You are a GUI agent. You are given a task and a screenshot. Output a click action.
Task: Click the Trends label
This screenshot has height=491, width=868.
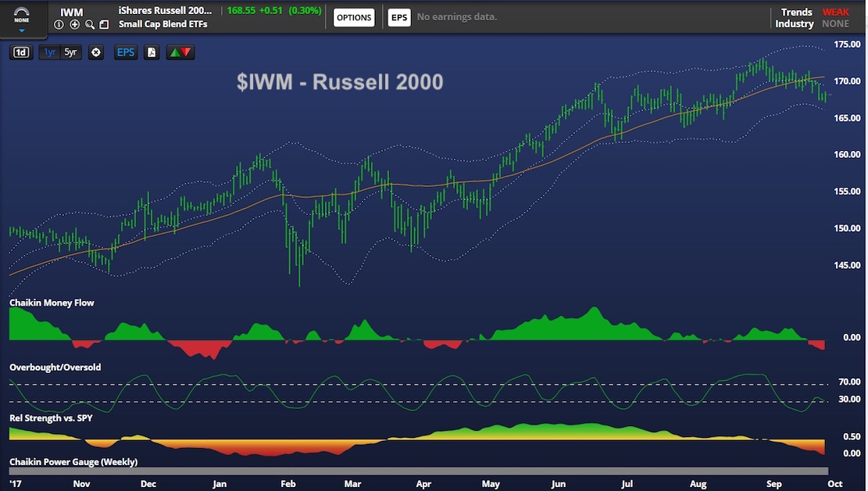796,13
